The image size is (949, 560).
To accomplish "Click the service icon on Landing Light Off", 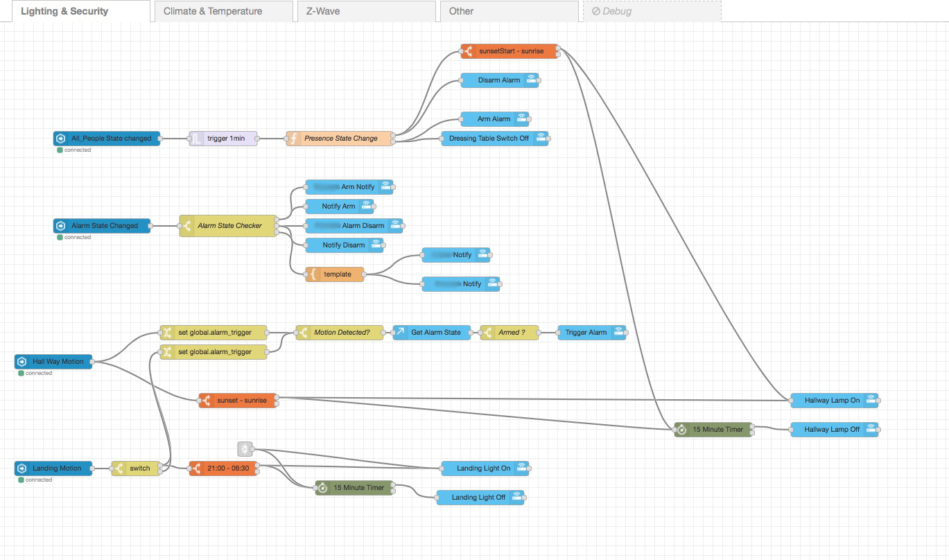I will point(517,498).
